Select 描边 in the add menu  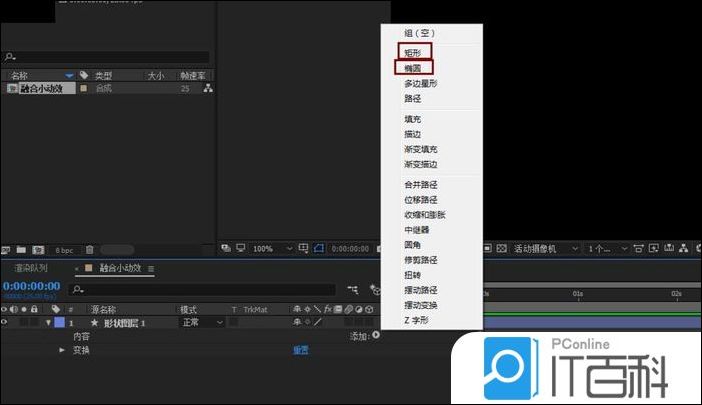413,134
